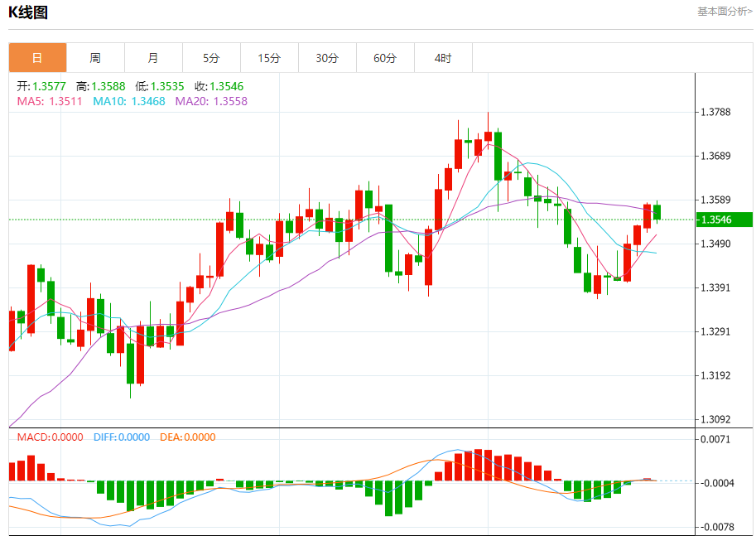Click the MA10 legend label
Viewport: 756px width, 536px height.
pos(129,101)
